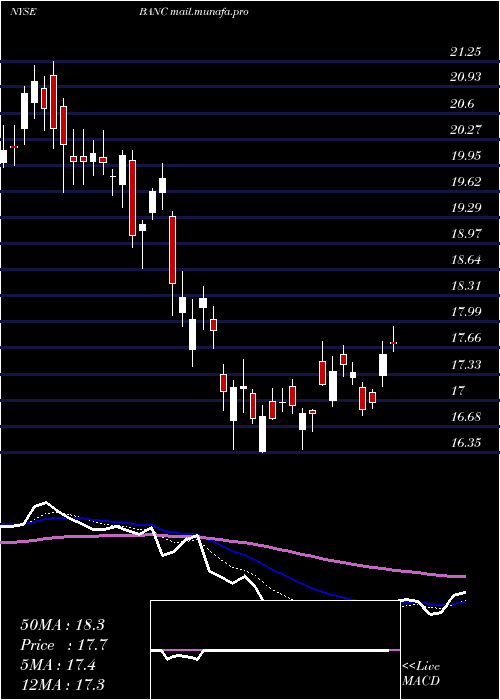This screenshot has width=500, height=700.
Task: Click the 12MA : 17.3 readout
Action: (62, 685)
